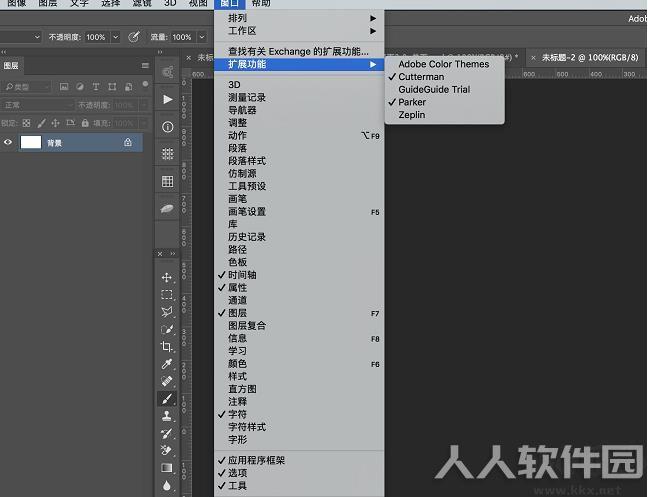The height and width of the screenshot is (497, 648).
Task: Select the Brush tool
Action: click(167, 399)
